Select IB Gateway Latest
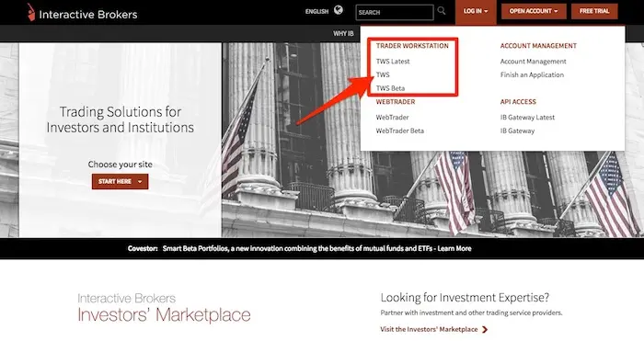The width and height of the screenshot is (644, 341). [527, 118]
